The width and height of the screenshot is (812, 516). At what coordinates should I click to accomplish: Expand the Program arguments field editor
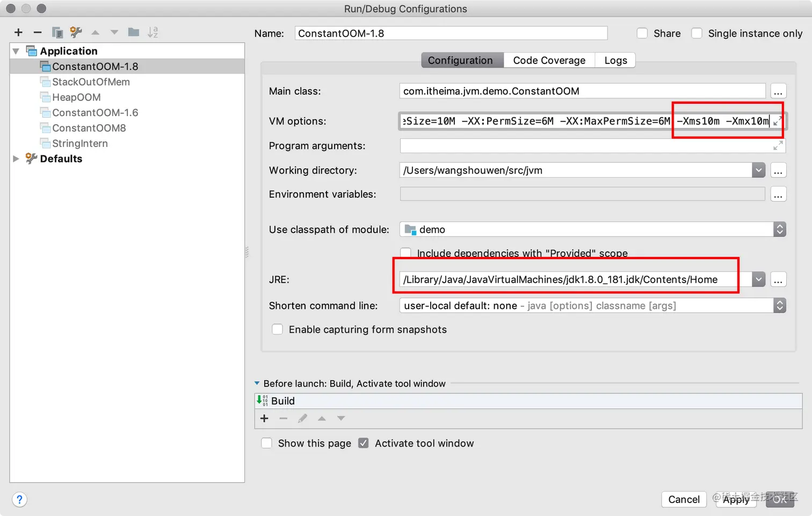click(778, 146)
